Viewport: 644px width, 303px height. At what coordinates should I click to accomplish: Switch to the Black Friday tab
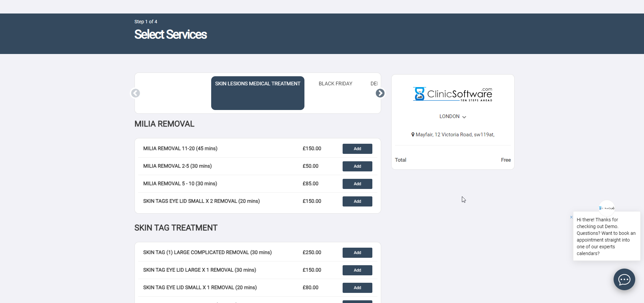pyautogui.click(x=335, y=84)
